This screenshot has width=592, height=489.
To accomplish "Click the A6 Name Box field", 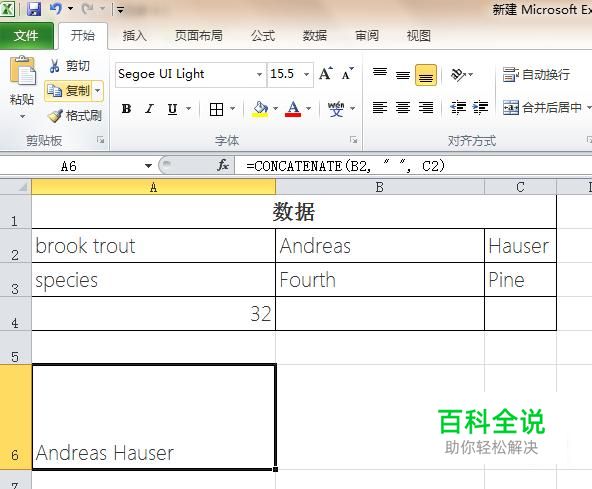I will point(69,166).
